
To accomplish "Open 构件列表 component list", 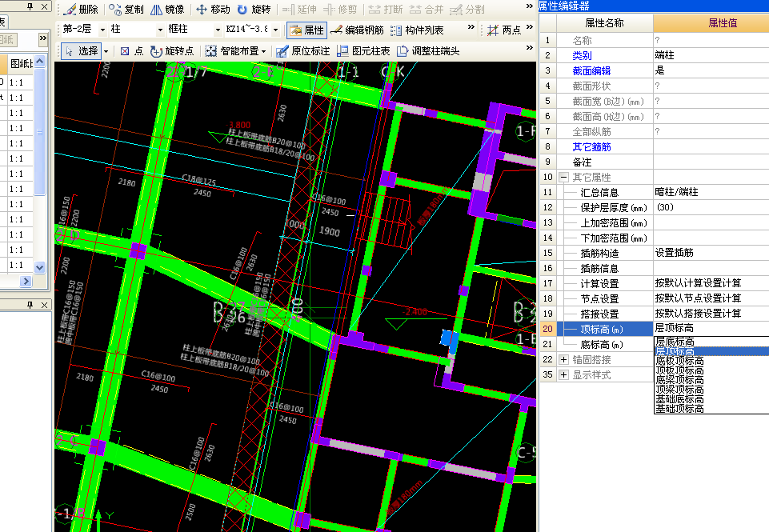I will [417, 30].
